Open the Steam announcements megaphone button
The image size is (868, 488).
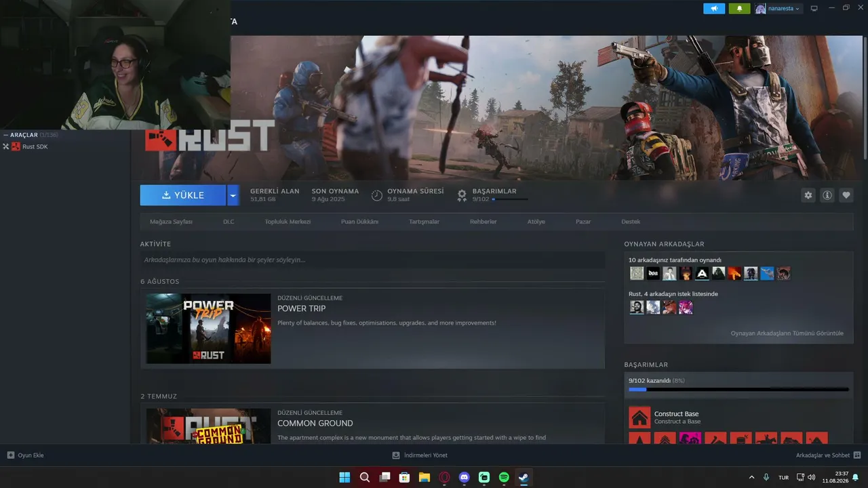[714, 8]
